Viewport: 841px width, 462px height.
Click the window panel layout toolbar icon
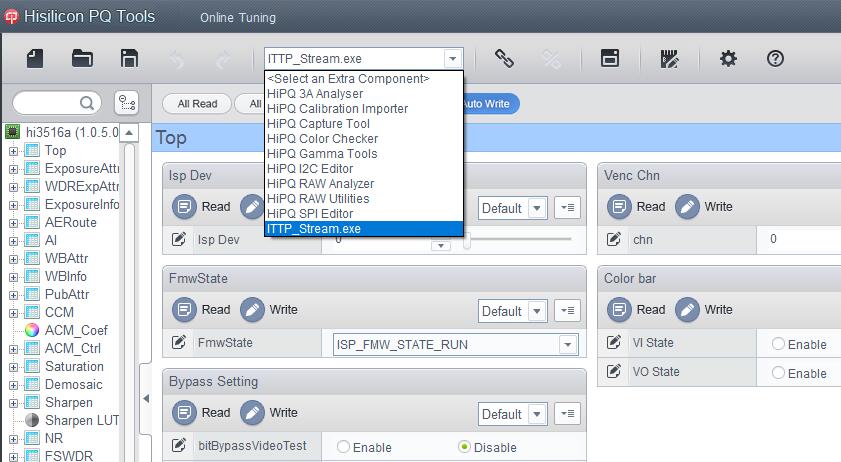(610, 58)
